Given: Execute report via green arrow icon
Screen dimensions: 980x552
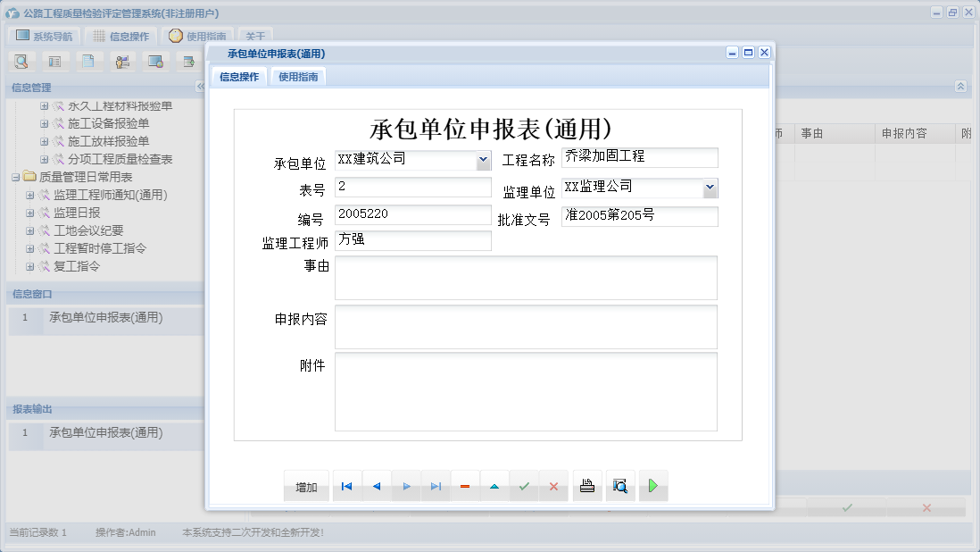Looking at the screenshot, I should pos(653,485).
